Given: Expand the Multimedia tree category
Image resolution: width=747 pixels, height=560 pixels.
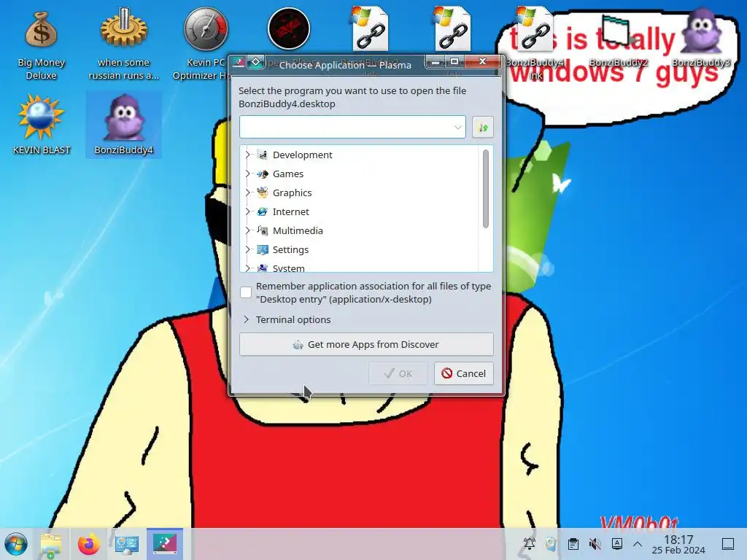Looking at the screenshot, I should [248, 230].
